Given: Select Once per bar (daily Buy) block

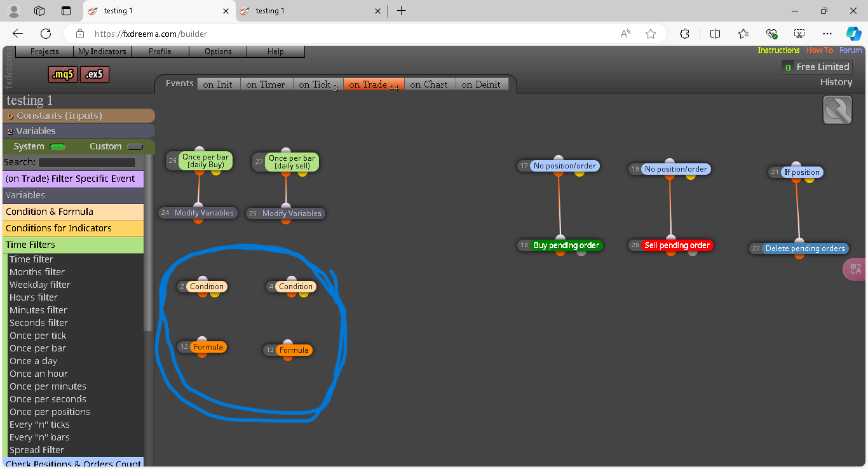Looking at the screenshot, I should (x=205, y=161).
